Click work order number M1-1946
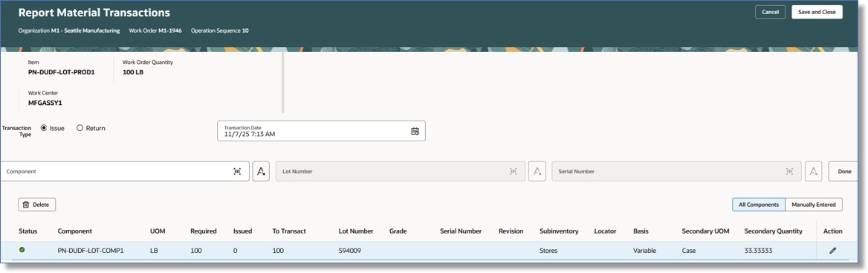This screenshot has height=273, width=868. (x=170, y=30)
